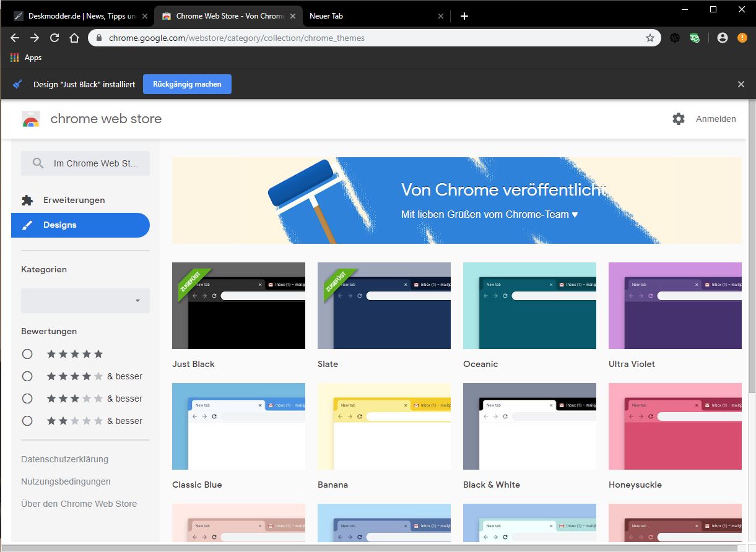The width and height of the screenshot is (756, 552).
Task: Open the Datenschutzerklärung link
Action: point(64,459)
